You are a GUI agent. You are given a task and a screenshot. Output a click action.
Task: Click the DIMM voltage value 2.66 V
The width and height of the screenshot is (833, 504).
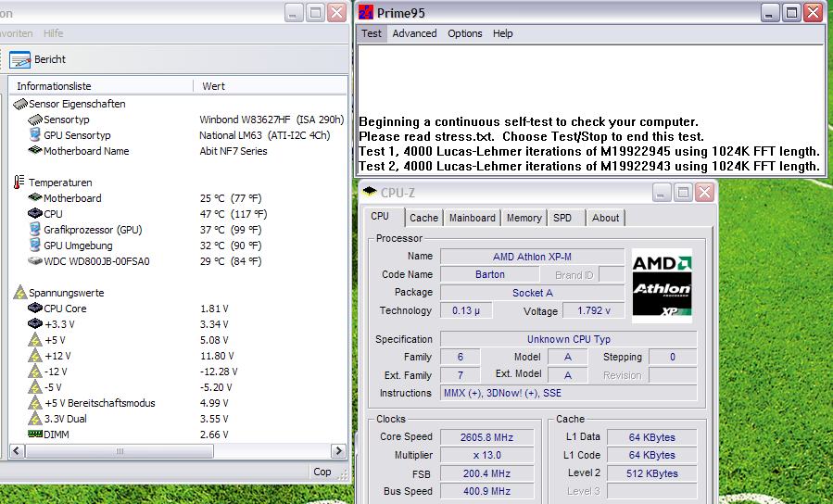[x=214, y=435]
